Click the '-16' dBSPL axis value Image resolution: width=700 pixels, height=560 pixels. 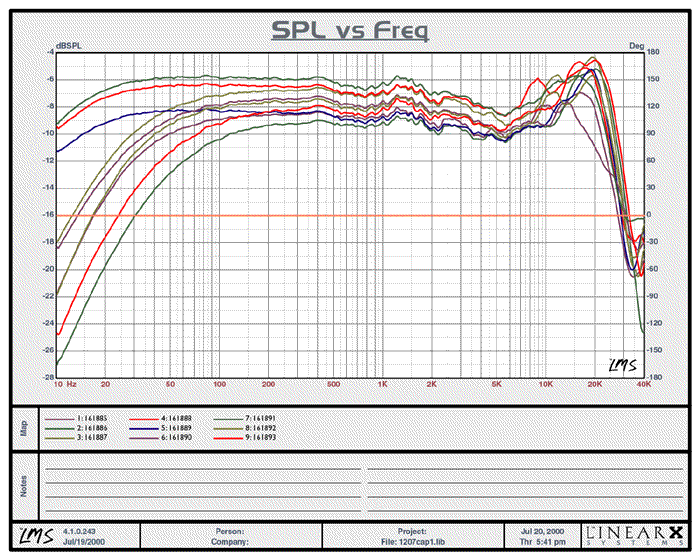tap(48, 215)
